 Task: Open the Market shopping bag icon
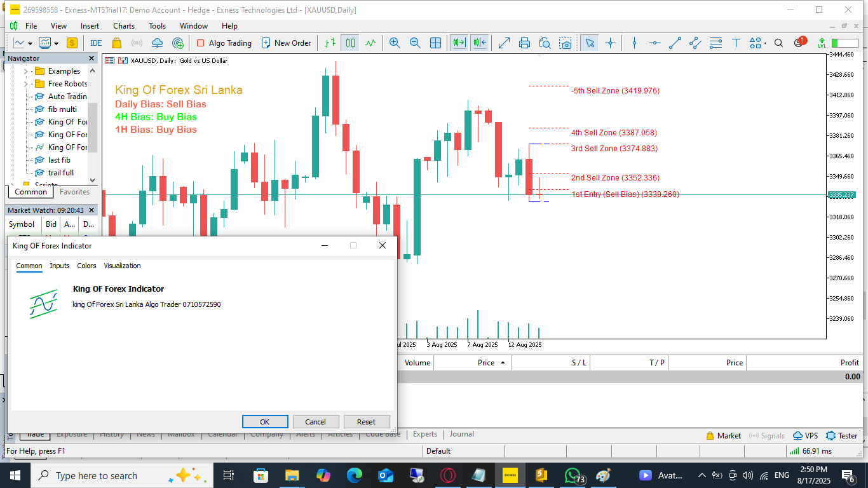(x=116, y=43)
